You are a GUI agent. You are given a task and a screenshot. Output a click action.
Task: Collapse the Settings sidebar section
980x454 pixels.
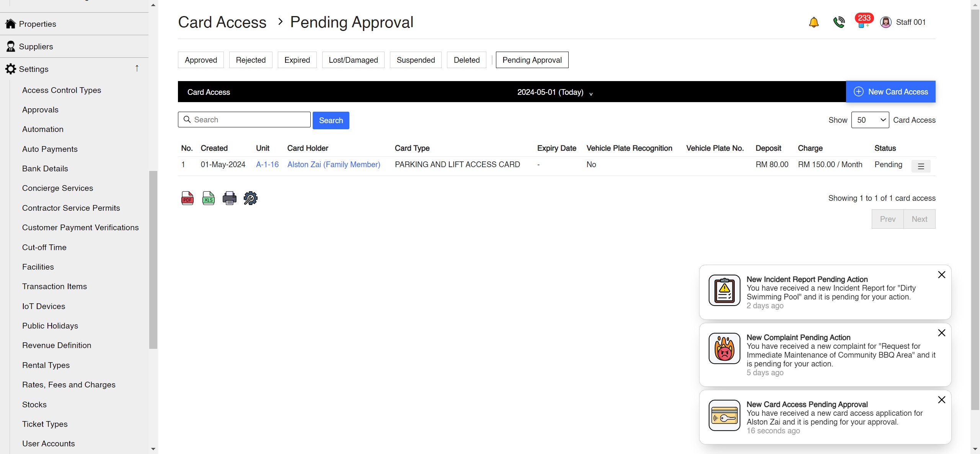point(137,69)
